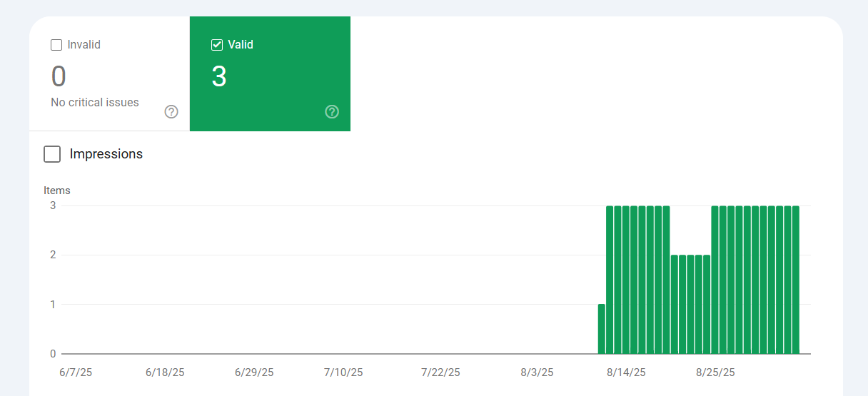Click the 8/14/25 date axis label
The image size is (868, 396).
[626, 372]
